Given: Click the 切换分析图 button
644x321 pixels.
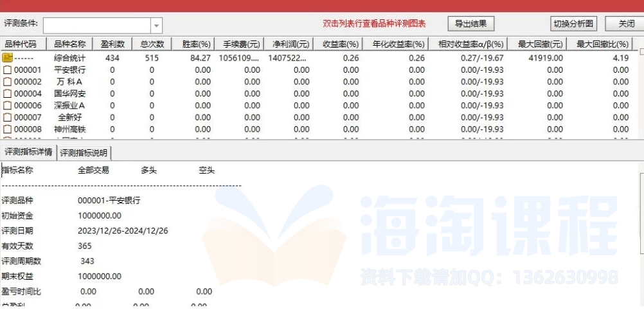Looking at the screenshot, I should pyautogui.click(x=574, y=24).
